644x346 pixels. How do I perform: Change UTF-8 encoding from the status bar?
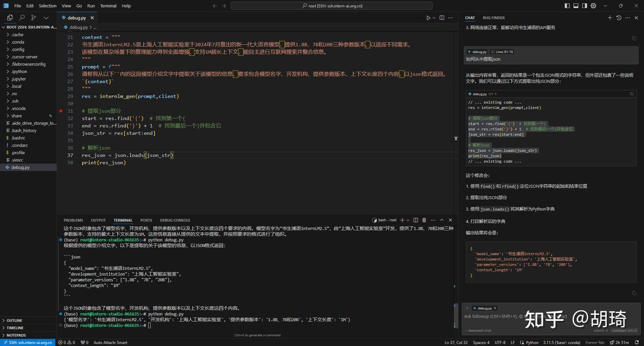pos(500,342)
